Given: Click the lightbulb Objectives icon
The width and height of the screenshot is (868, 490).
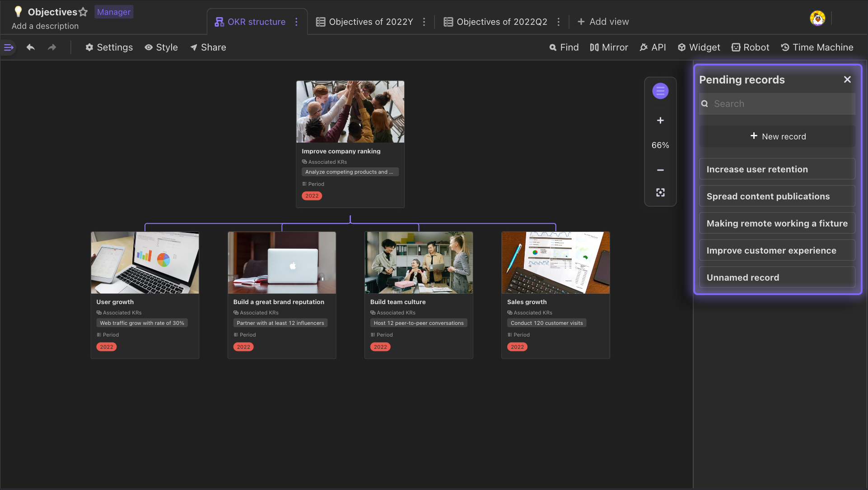Looking at the screenshot, I should [x=18, y=12].
